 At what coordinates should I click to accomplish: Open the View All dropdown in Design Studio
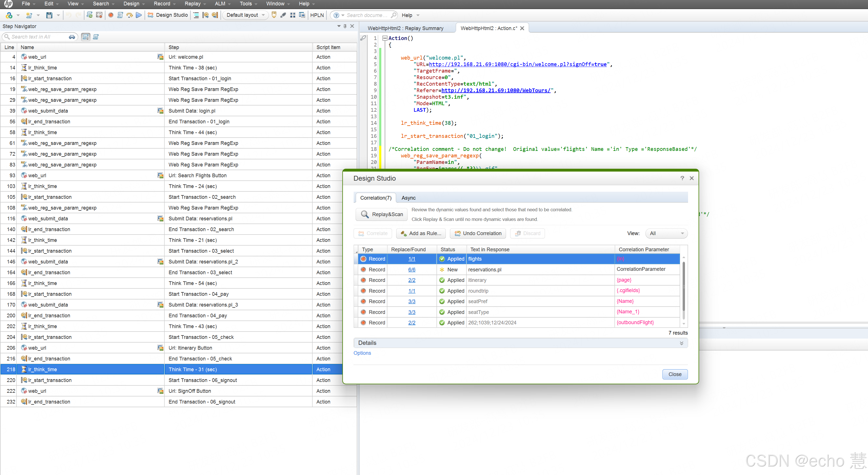[666, 233]
